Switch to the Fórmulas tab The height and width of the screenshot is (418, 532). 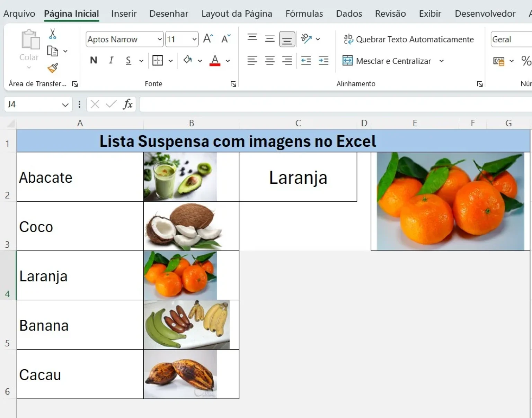click(304, 13)
